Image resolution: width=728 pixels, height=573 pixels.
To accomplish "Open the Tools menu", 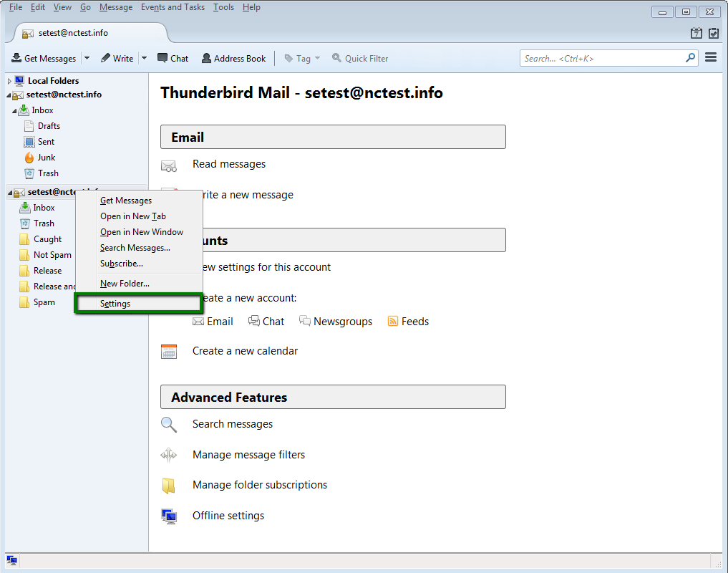I will (223, 7).
